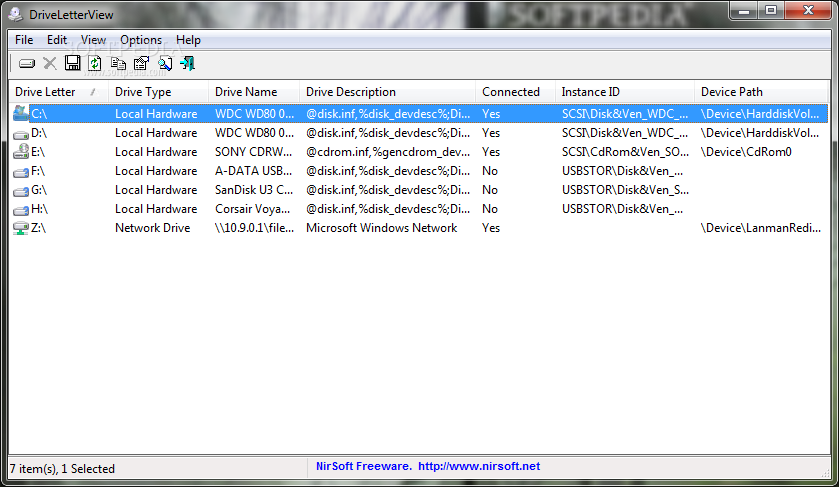
Task: Click 'A-DATA USB...' drive name cell
Action: 254,171
